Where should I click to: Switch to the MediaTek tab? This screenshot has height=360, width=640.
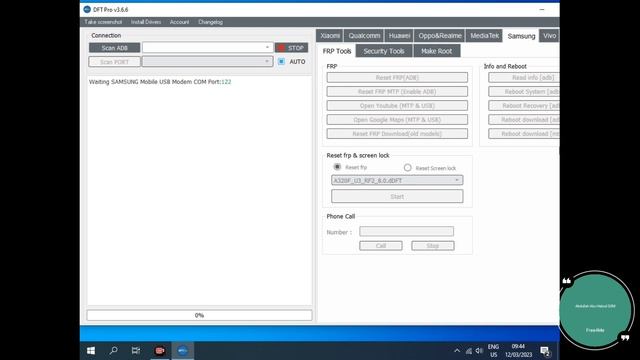coord(484,36)
